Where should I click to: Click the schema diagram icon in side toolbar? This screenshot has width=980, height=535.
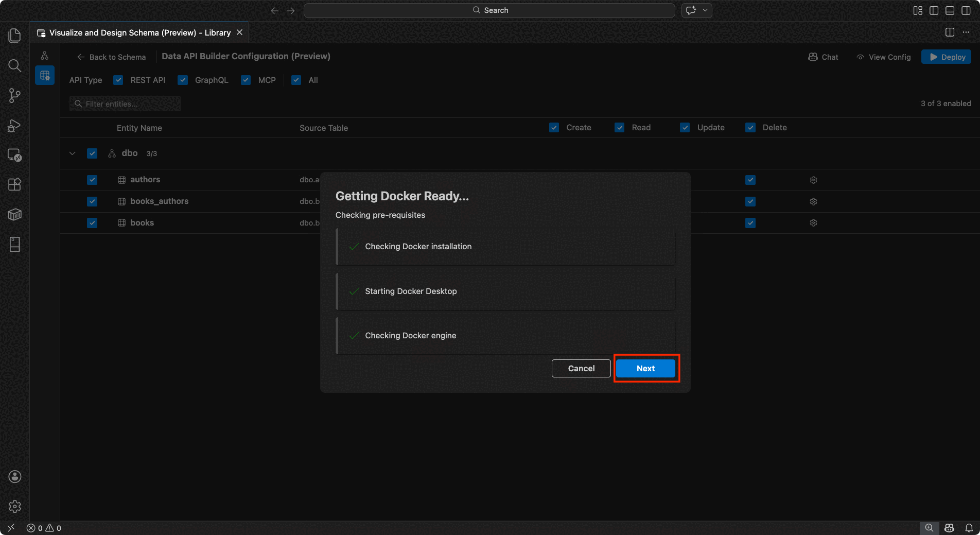pyautogui.click(x=45, y=56)
